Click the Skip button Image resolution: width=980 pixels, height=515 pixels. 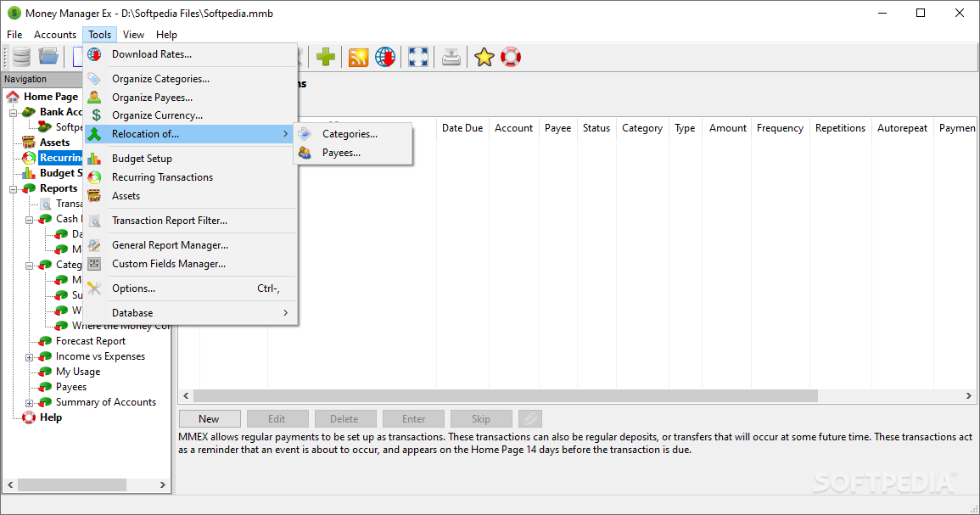[480, 419]
